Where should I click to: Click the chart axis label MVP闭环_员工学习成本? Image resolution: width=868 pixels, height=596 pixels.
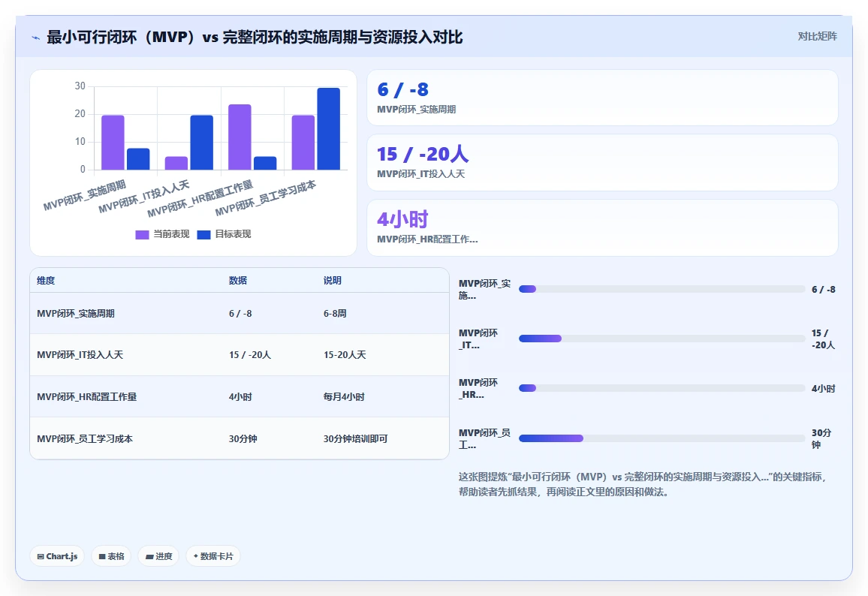pyautogui.click(x=266, y=198)
